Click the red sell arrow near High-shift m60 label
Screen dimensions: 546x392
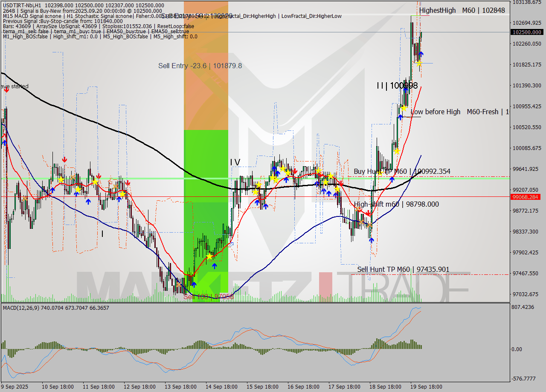point(368,213)
